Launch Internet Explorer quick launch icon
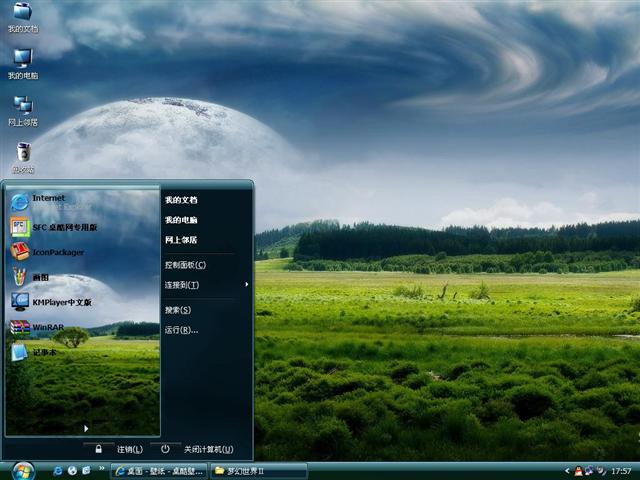Viewport: 640px width, 480px height. coord(58,471)
